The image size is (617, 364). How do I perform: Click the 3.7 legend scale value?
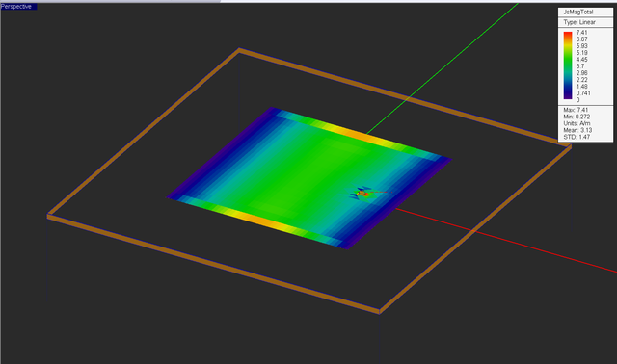(x=580, y=66)
